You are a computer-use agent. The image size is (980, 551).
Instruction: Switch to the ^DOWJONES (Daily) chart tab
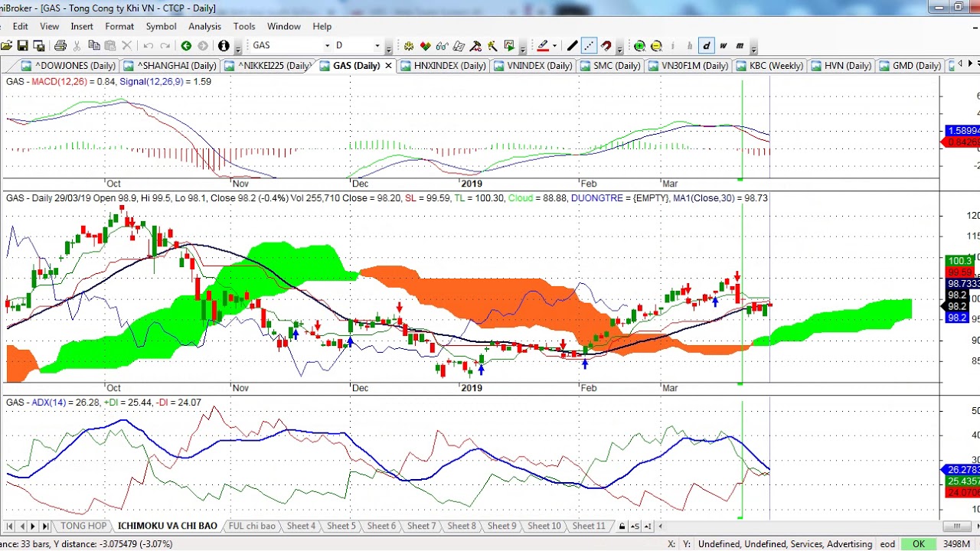[x=69, y=66]
